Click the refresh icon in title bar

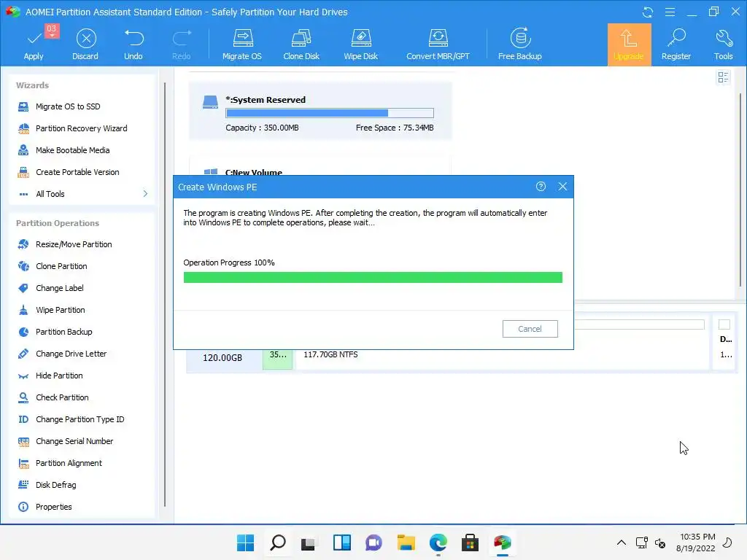click(648, 12)
